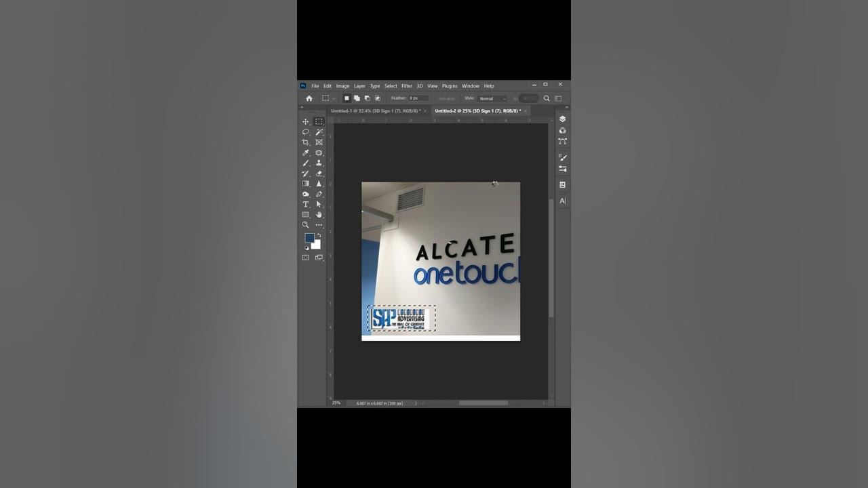Open the Paths panel icon

(x=562, y=142)
